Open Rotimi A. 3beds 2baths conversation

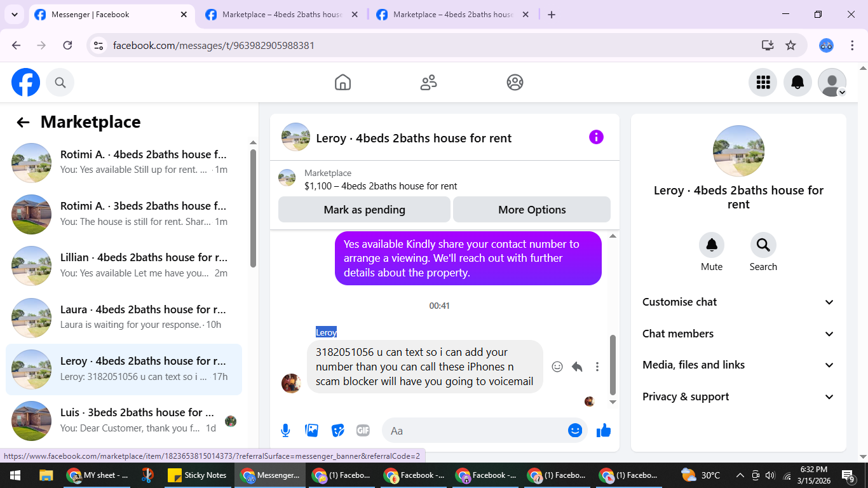click(x=124, y=214)
